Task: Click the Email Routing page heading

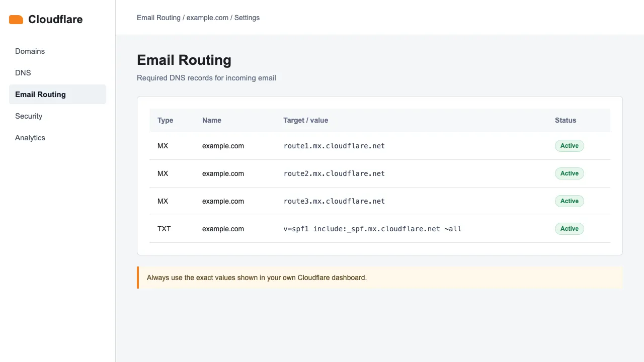Action: (x=184, y=60)
